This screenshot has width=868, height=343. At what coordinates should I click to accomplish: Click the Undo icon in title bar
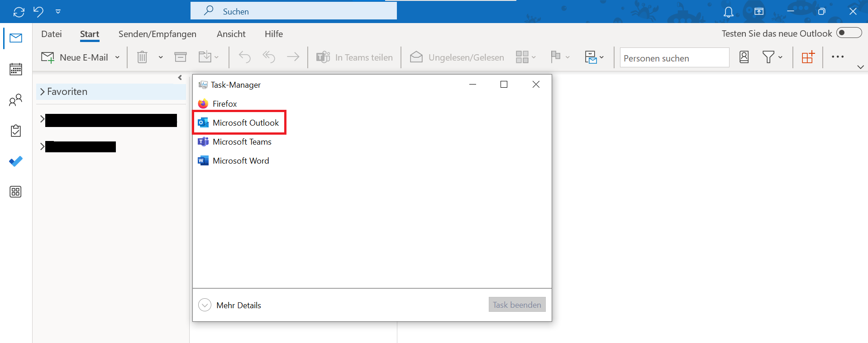[x=38, y=11]
